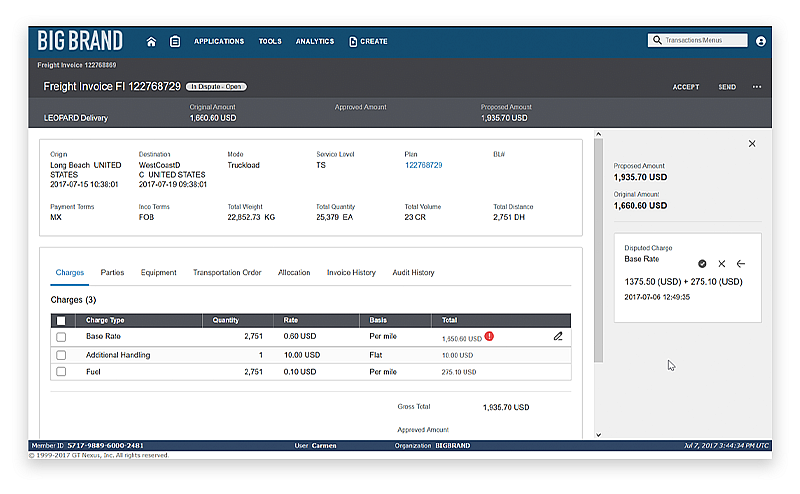The image size is (800, 494).
Task: Switch to the Transportation Order tab
Action: tap(227, 273)
